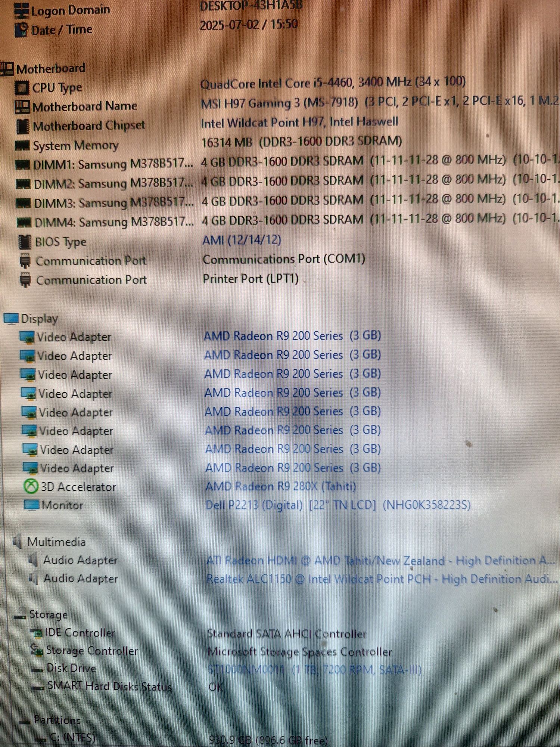Select the Partitions section heading

point(57,720)
